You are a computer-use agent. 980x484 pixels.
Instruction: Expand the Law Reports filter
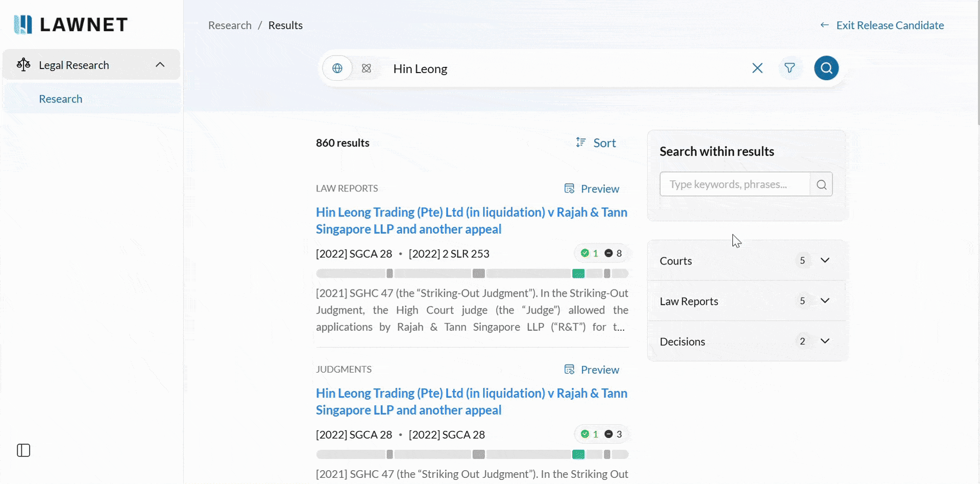pos(825,301)
